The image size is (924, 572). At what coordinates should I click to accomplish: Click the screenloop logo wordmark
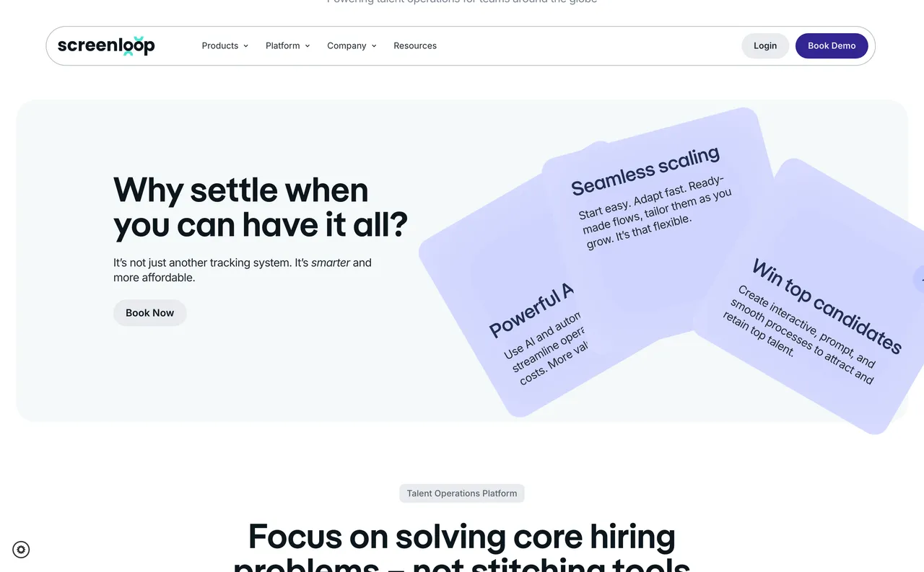coord(105,45)
